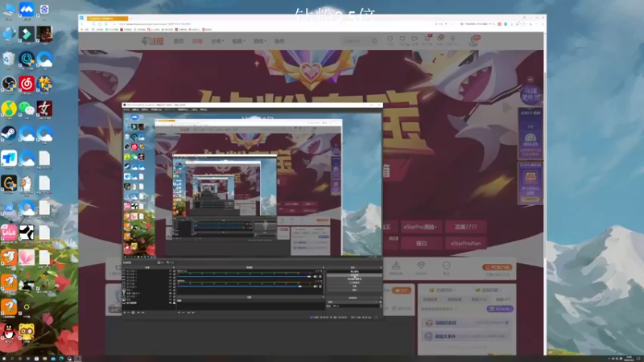Switch to the active browser tab
The image size is (644, 362).
[107, 18]
